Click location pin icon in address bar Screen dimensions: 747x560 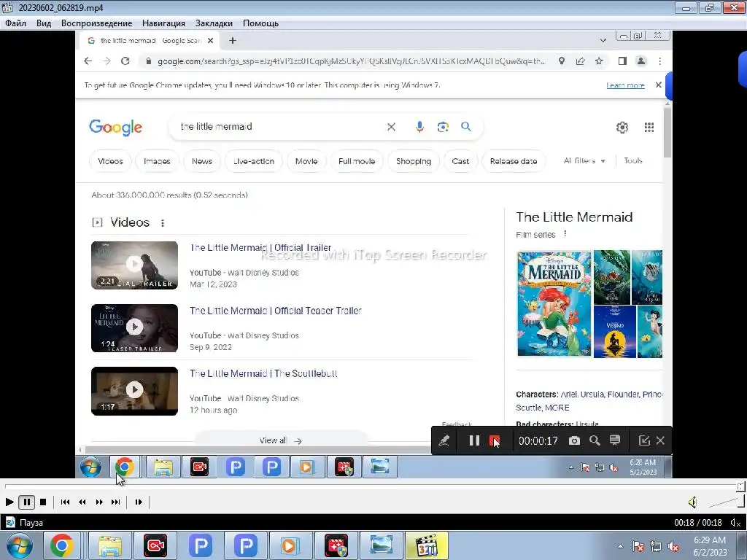pos(562,61)
